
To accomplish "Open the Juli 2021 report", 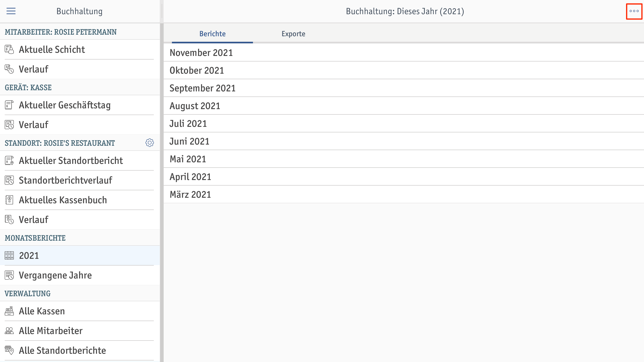I will pyautogui.click(x=404, y=123).
